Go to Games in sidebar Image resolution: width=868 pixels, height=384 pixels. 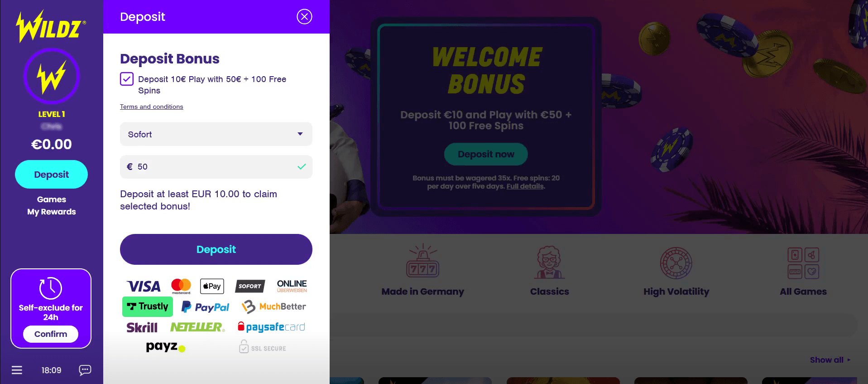(52, 199)
